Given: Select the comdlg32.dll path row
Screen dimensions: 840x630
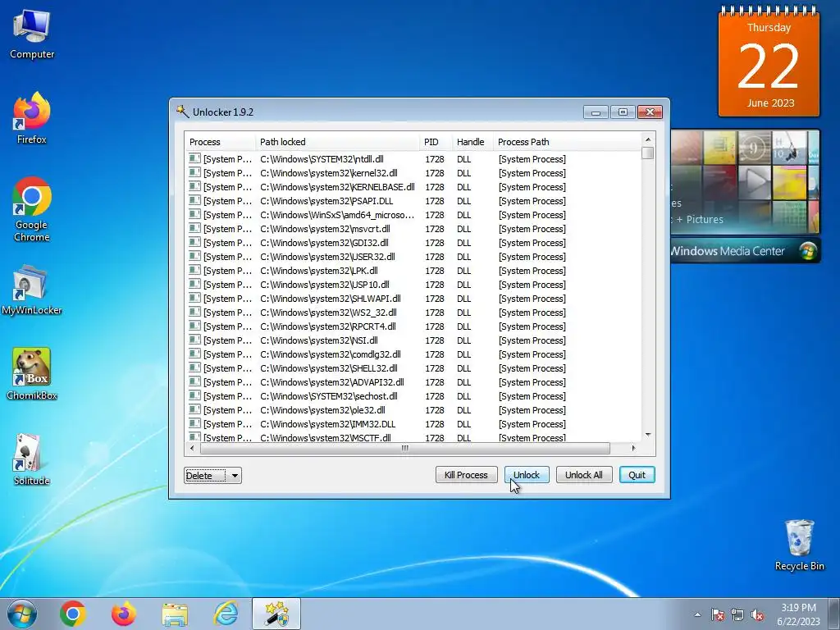Looking at the screenshot, I should coord(331,354).
